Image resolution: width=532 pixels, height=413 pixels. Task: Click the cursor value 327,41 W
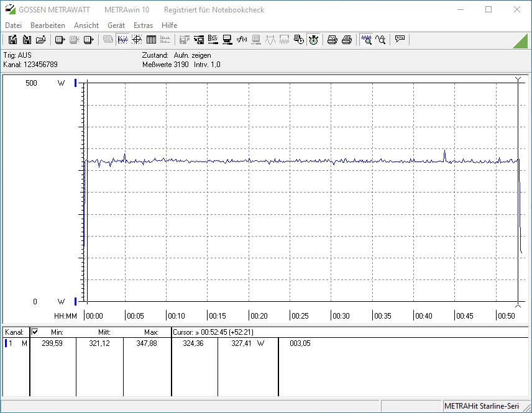click(x=247, y=343)
